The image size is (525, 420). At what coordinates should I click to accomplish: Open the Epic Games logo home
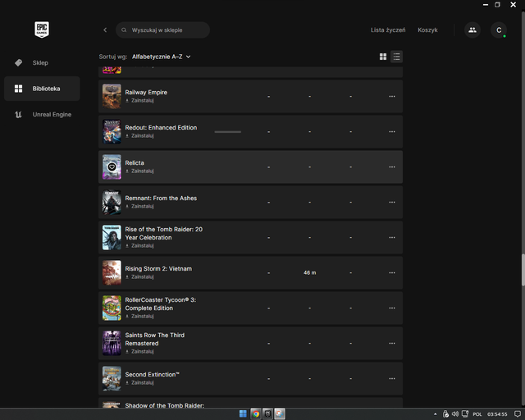42,30
